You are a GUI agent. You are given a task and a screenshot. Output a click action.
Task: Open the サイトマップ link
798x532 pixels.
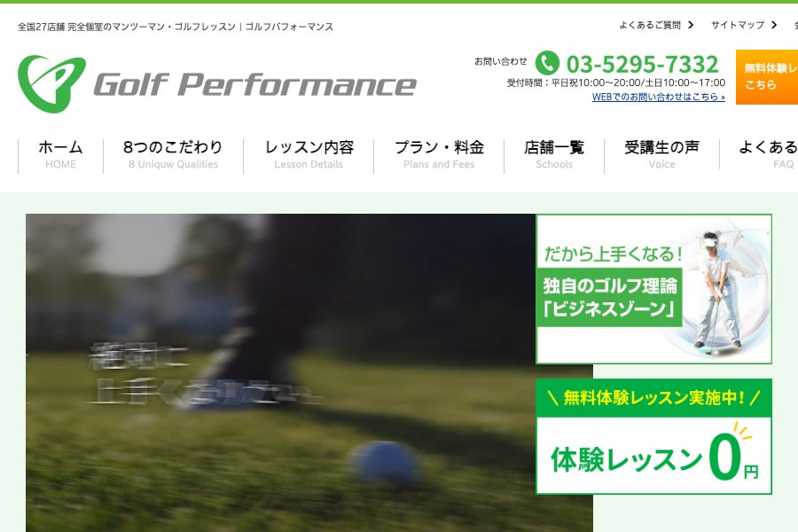738,25
